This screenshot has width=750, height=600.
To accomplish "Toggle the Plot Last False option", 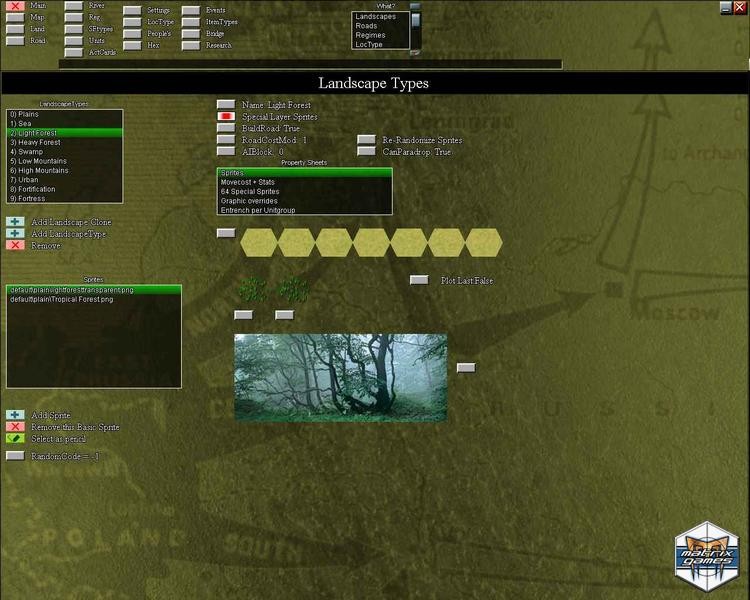I will 420,281.
